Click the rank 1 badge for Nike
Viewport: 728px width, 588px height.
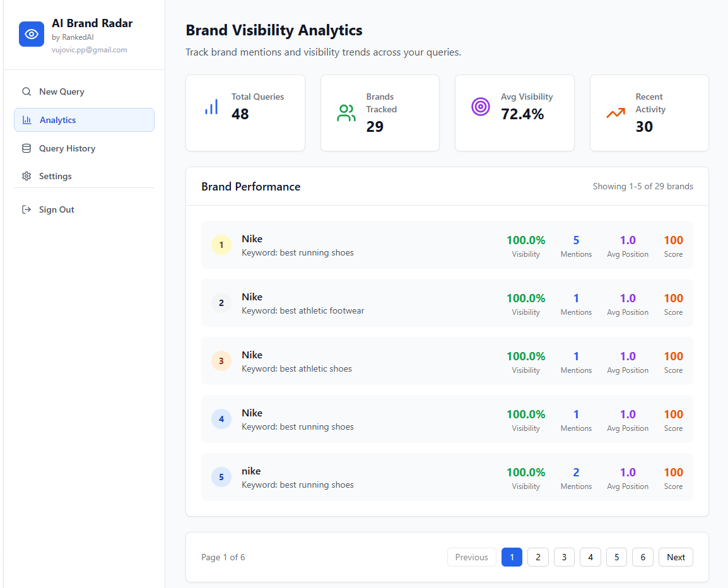tap(221, 245)
